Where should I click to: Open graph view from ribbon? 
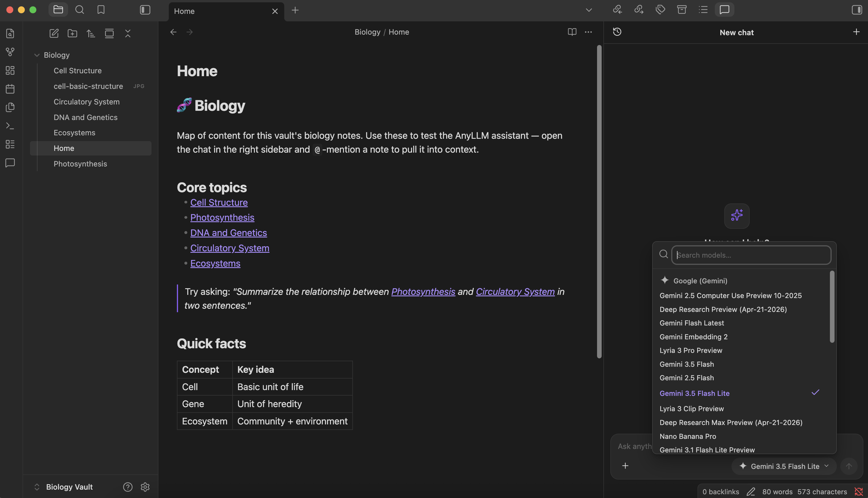point(10,52)
